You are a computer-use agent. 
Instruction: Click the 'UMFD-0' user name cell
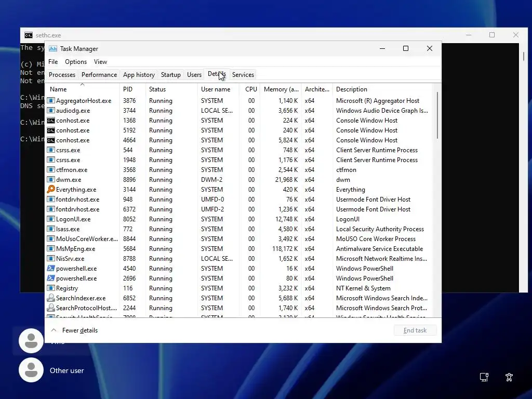212,199
